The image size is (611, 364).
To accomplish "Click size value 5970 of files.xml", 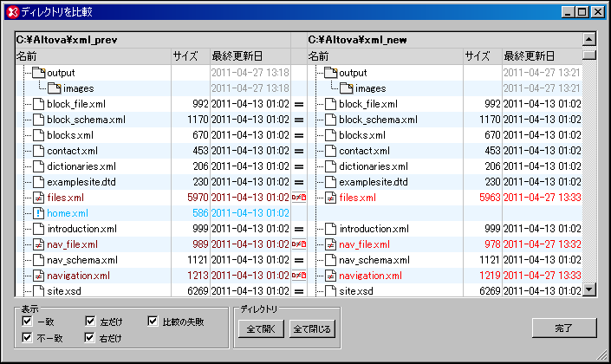I will tap(198, 198).
